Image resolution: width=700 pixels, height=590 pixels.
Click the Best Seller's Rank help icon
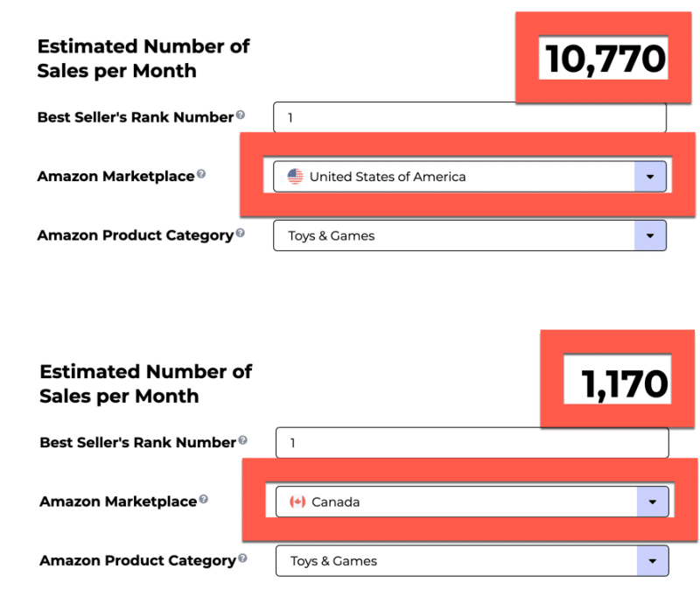tap(239, 116)
